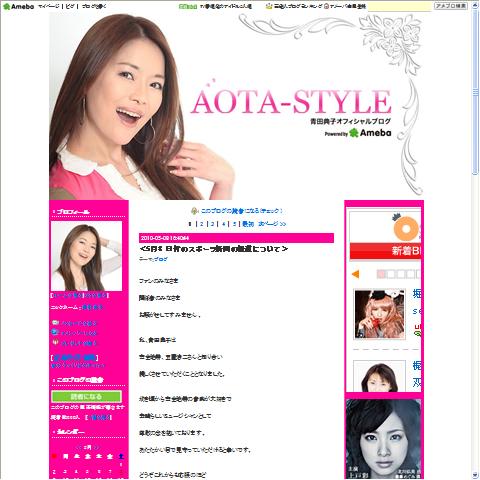Click the このブログの読者 sidebar heading
Image resolution: width=480 pixels, height=480 pixels.
tap(80, 380)
